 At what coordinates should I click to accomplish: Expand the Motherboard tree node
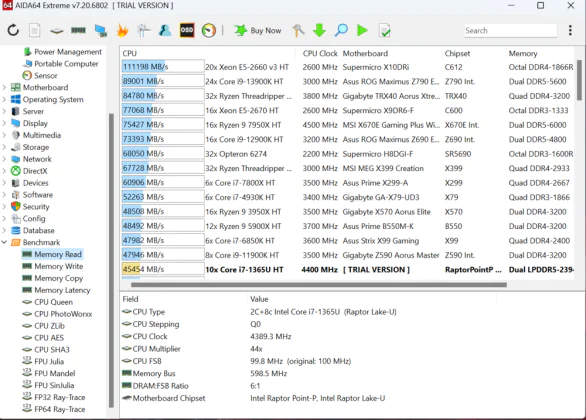pos(4,87)
